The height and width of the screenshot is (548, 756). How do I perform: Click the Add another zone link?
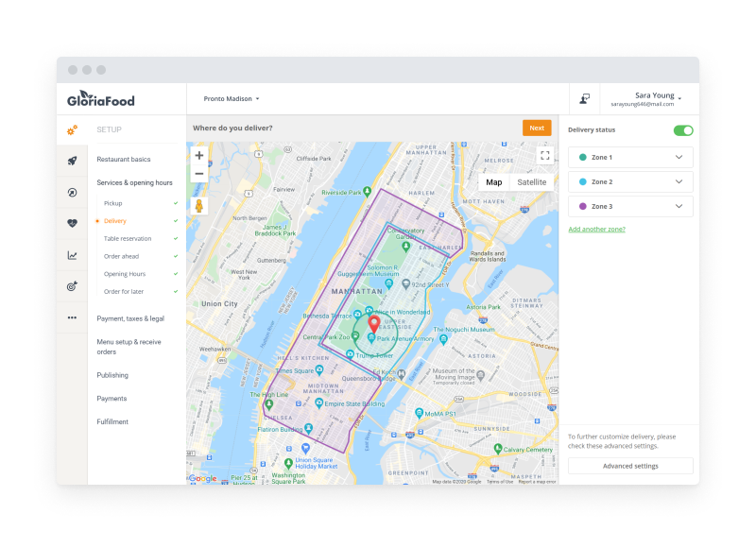click(596, 229)
